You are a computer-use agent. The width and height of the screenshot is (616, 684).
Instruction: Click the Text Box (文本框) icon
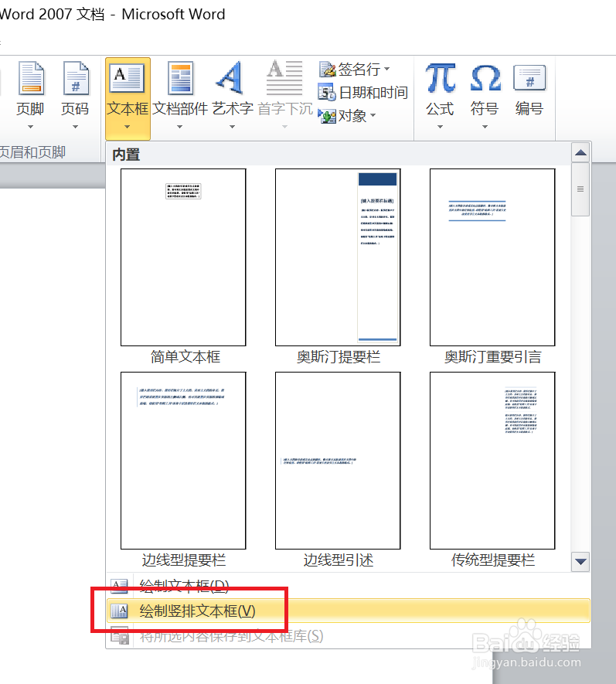[x=127, y=78]
